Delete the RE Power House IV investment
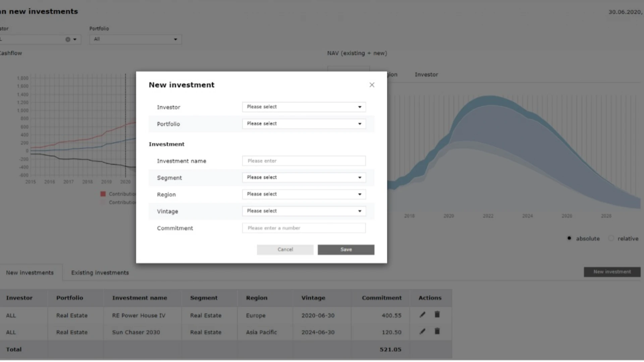Viewport: 644px width, 362px height. 437,314
